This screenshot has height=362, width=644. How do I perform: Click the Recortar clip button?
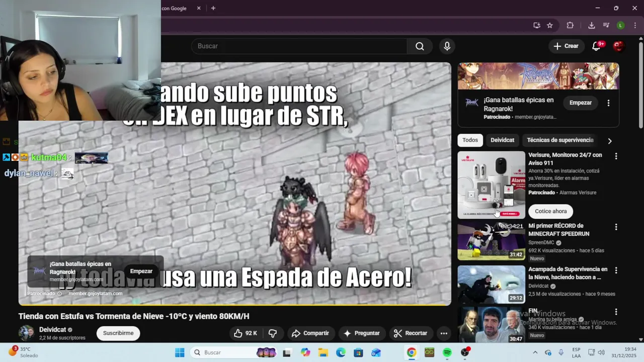coord(411,333)
